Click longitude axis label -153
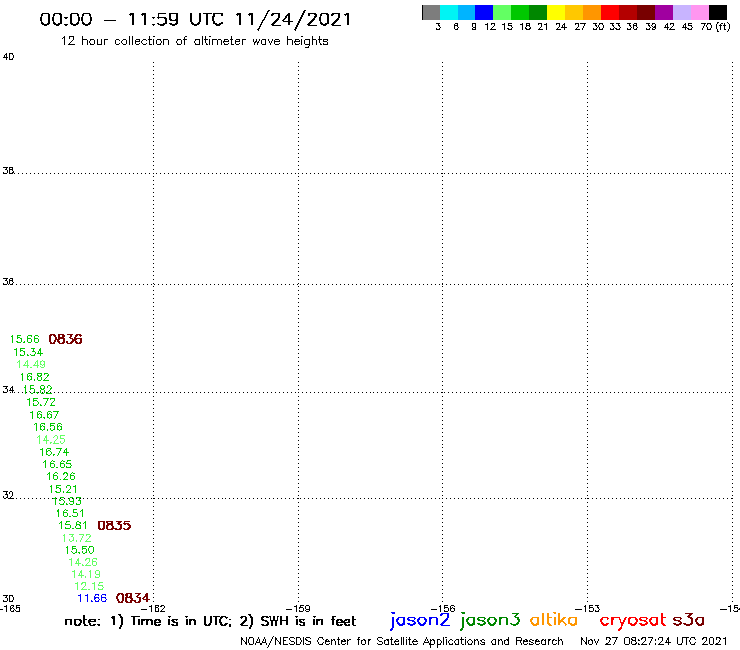Screen dimensions: 740x650 pyautogui.click(x=588, y=609)
